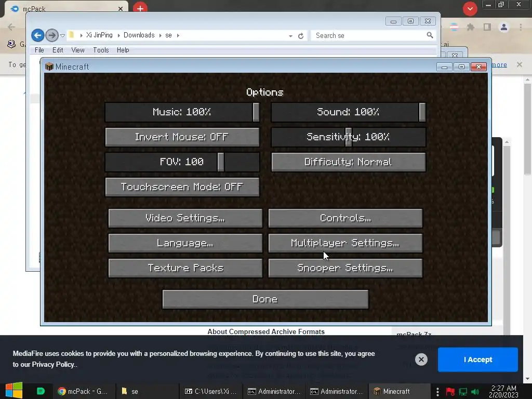This screenshot has width=532, height=399.
Task: Open Chrome extensions puzzle icon
Action: coord(471,27)
